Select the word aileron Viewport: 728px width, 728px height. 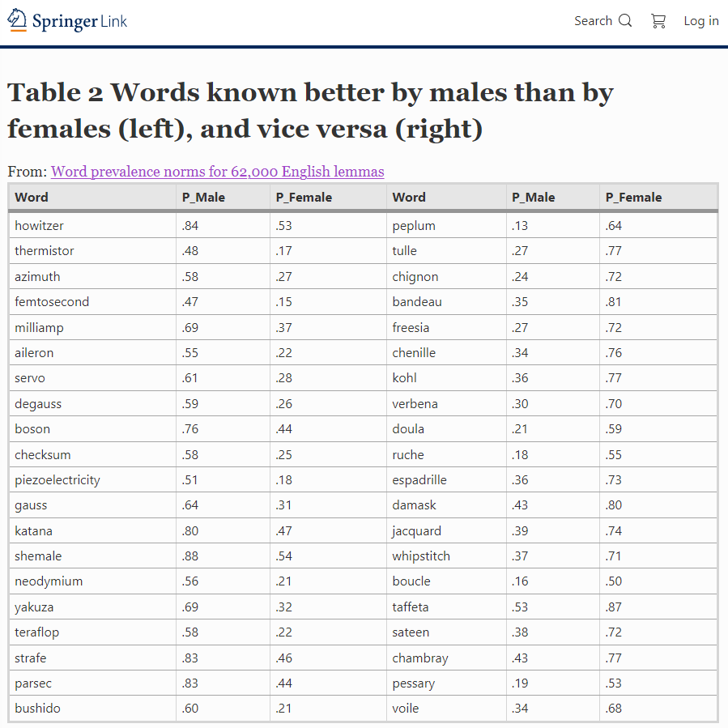tap(34, 353)
